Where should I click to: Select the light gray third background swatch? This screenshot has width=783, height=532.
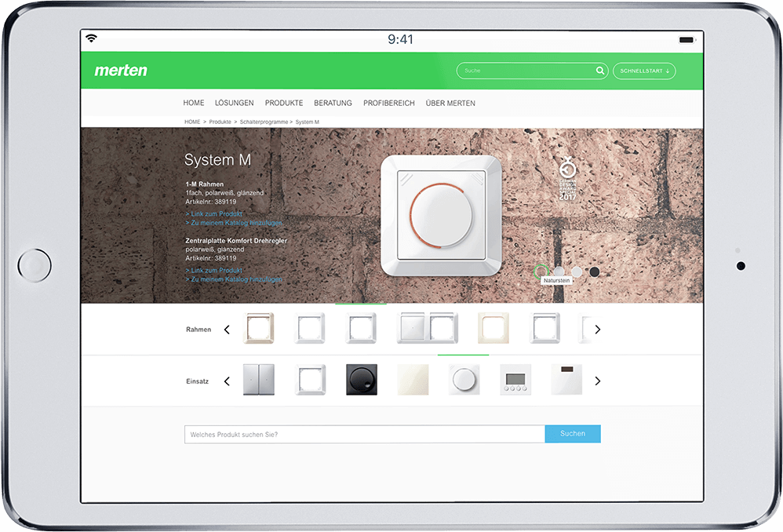coord(577,271)
